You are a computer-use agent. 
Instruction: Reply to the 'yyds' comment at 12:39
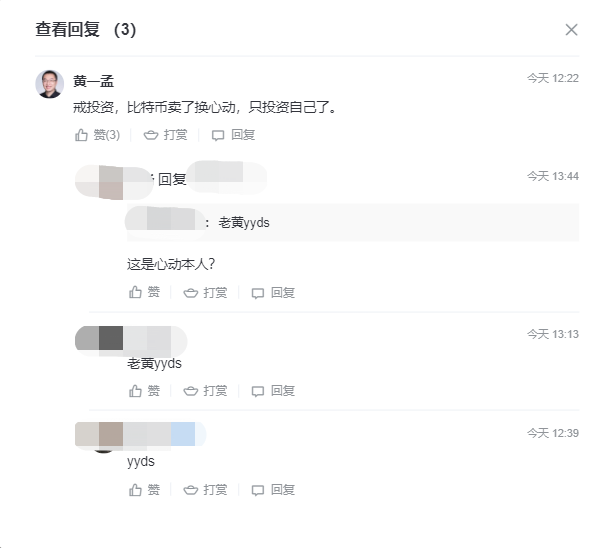point(273,490)
